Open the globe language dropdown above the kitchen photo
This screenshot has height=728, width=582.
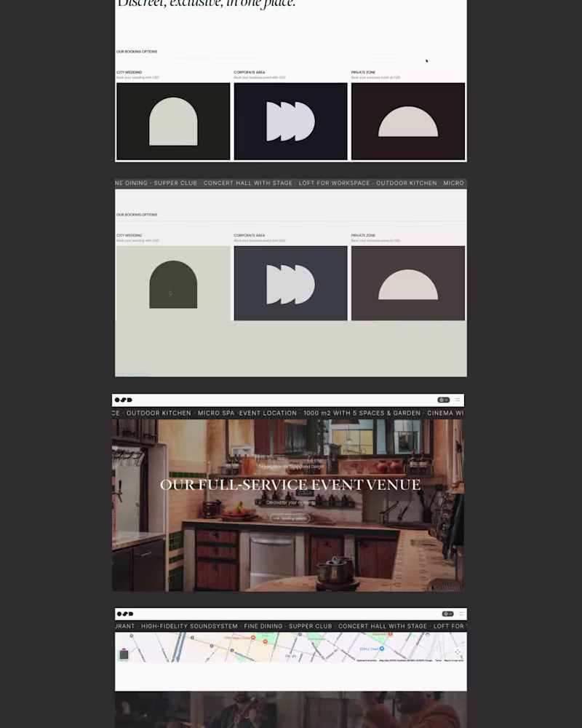coord(444,400)
